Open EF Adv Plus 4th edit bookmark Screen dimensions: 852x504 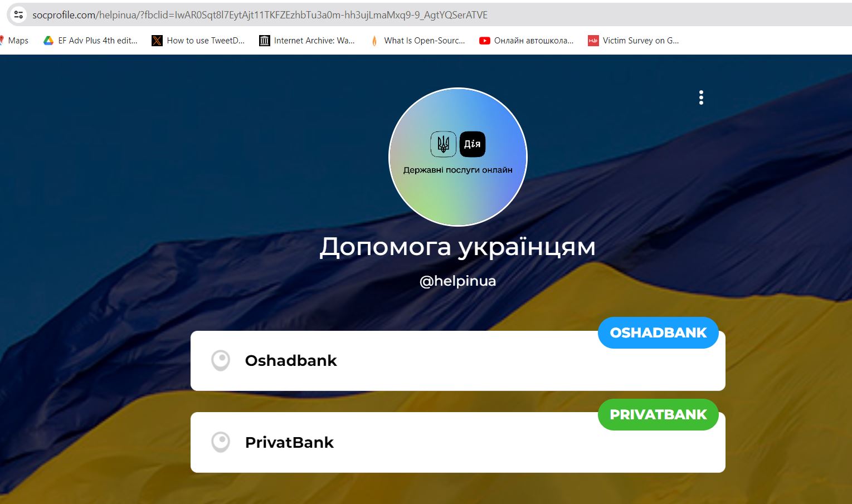point(90,41)
